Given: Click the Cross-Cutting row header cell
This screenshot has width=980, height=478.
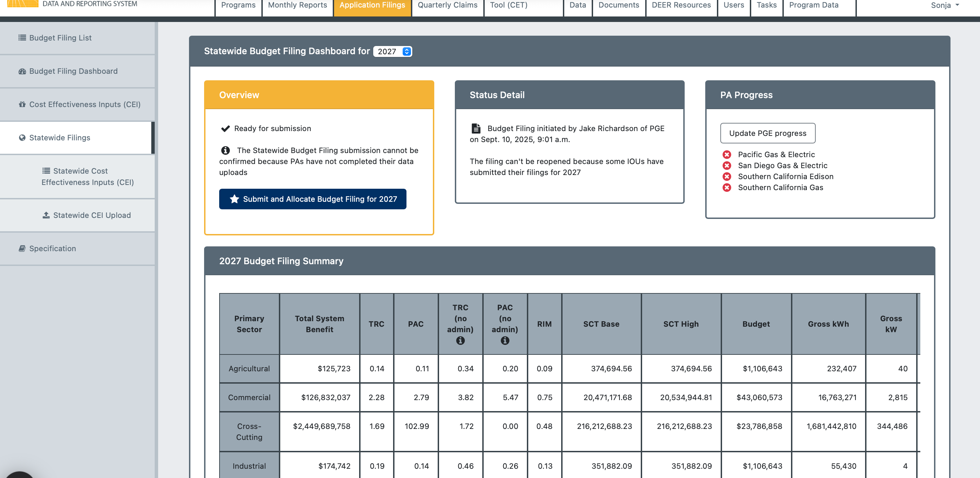Looking at the screenshot, I should coord(249,432).
